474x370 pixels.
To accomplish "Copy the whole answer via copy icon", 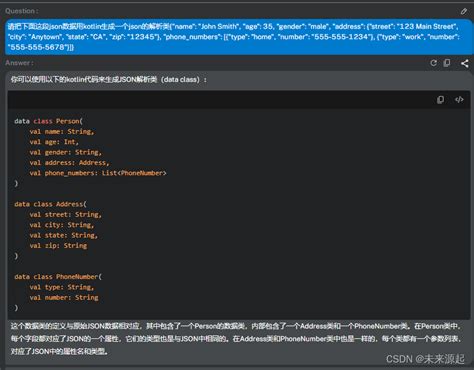I will coord(447,63).
